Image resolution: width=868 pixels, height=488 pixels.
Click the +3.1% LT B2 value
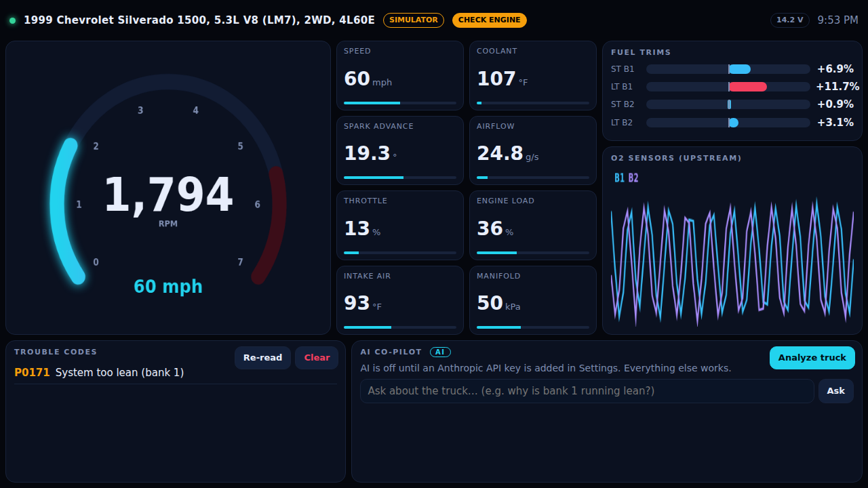[835, 123]
